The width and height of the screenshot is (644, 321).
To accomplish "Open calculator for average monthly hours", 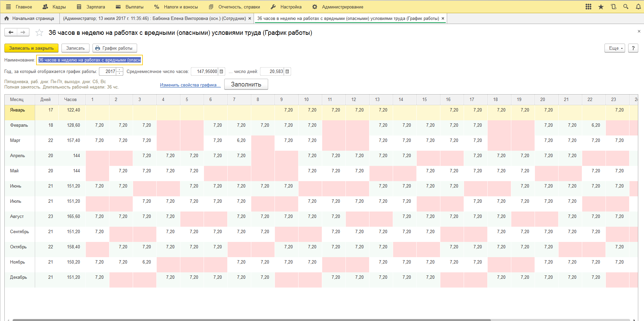I will click(x=222, y=72).
